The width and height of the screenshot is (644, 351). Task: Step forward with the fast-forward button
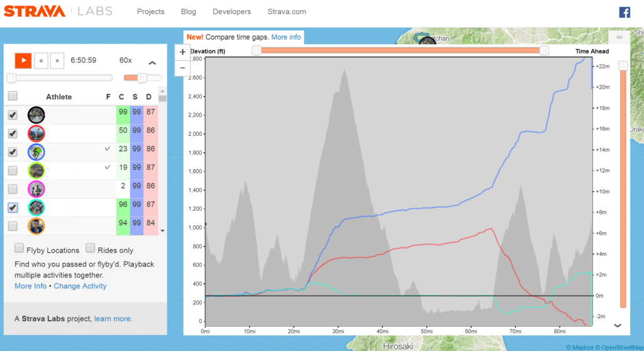pyautogui.click(x=57, y=60)
